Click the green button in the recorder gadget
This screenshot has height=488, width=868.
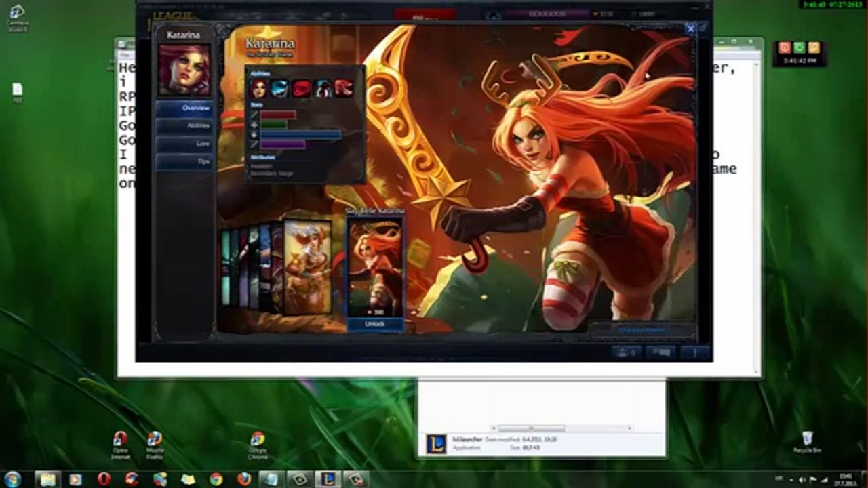(x=799, y=47)
